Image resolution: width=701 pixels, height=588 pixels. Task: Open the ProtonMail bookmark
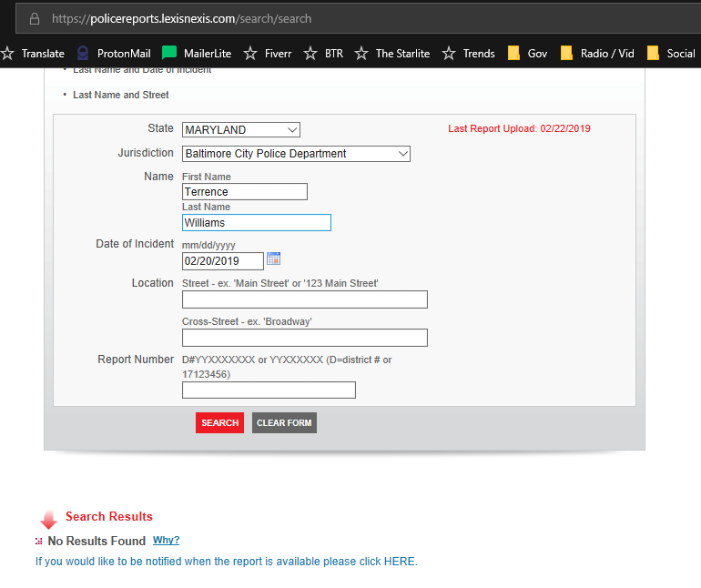(x=114, y=54)
